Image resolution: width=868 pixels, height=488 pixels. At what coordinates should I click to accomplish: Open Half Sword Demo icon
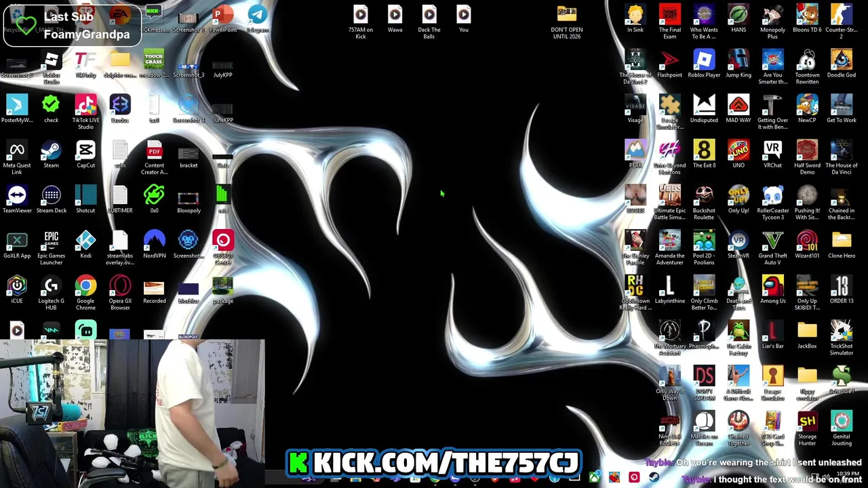(x=807, y=158)
